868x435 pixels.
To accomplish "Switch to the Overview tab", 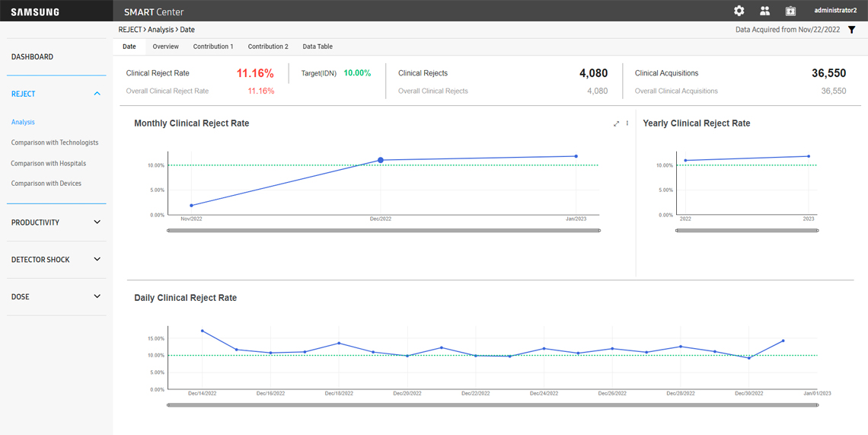I will 165,46.
